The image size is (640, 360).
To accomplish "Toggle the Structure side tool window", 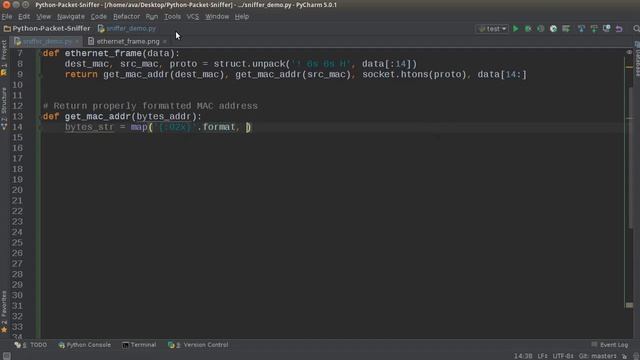I will [x=4, y=109].
